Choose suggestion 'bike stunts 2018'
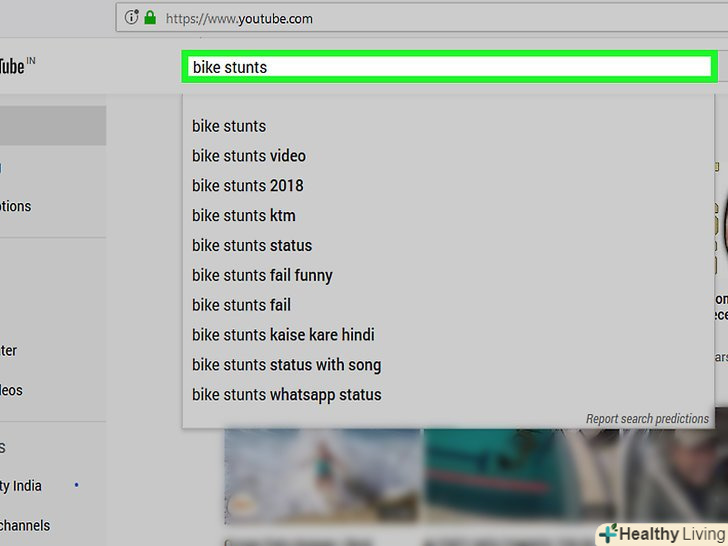 (448, 186)
